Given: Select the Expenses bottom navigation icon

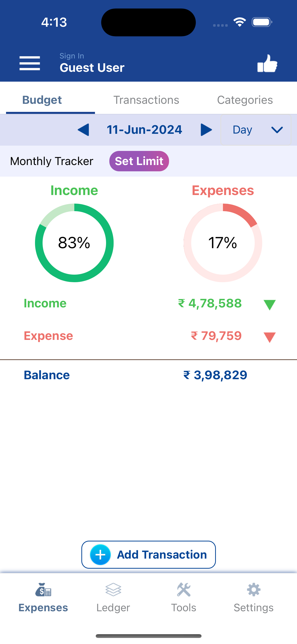Looking at the screenshot, I should pos(43,590).
